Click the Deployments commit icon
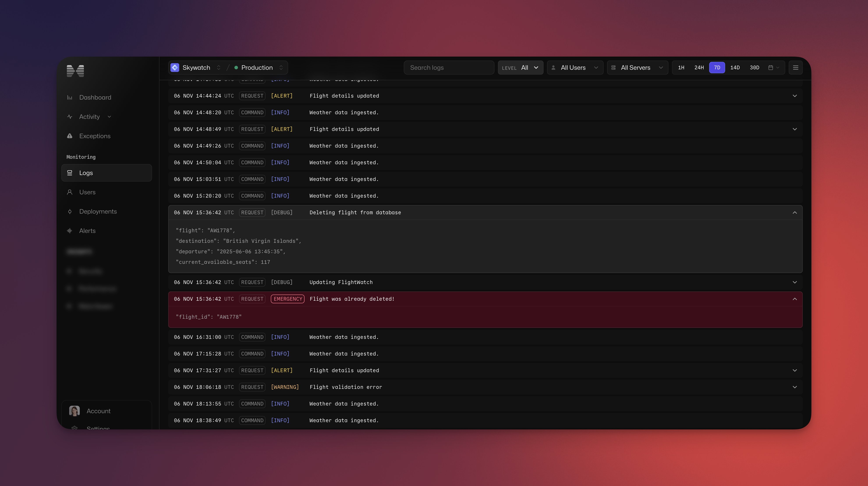The height and width of the screenshot is (486, 868). pos(70,211)
